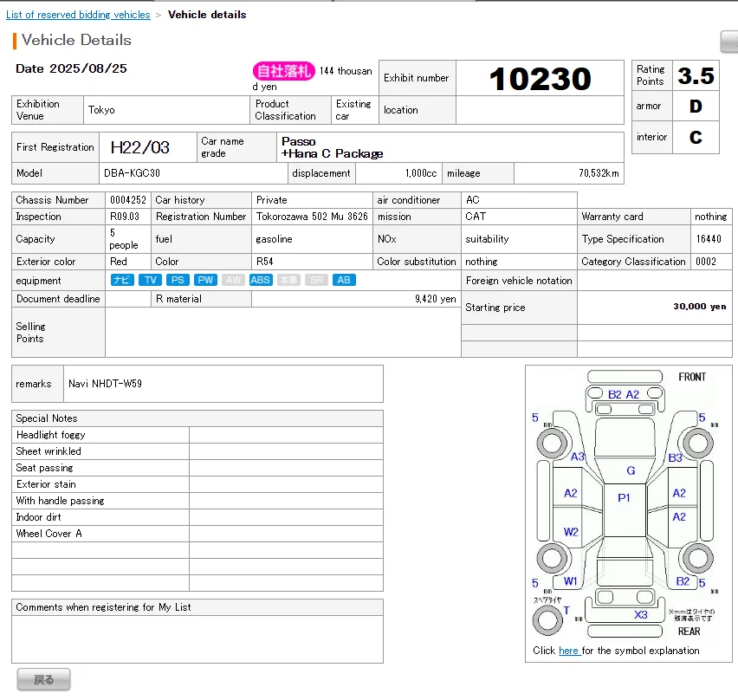The width and height of the screenshot is (738, 700).
Task: Click the gray button at top right edge
Action: [728, 42]
